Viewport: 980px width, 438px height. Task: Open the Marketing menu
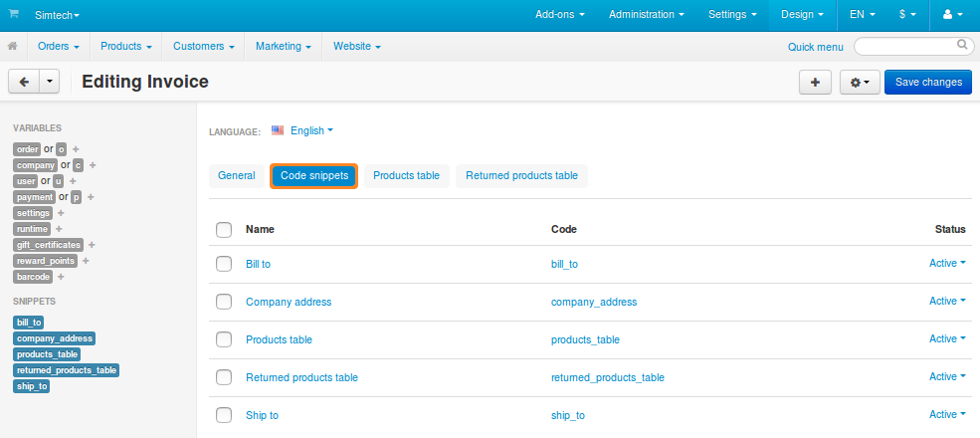(x=284, y=47)
